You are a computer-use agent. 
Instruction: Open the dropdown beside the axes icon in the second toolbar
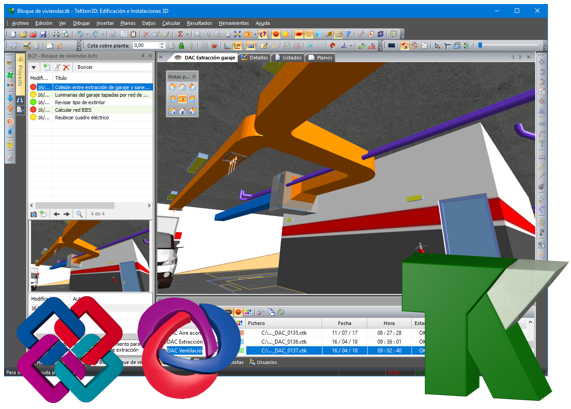point(351,46)
